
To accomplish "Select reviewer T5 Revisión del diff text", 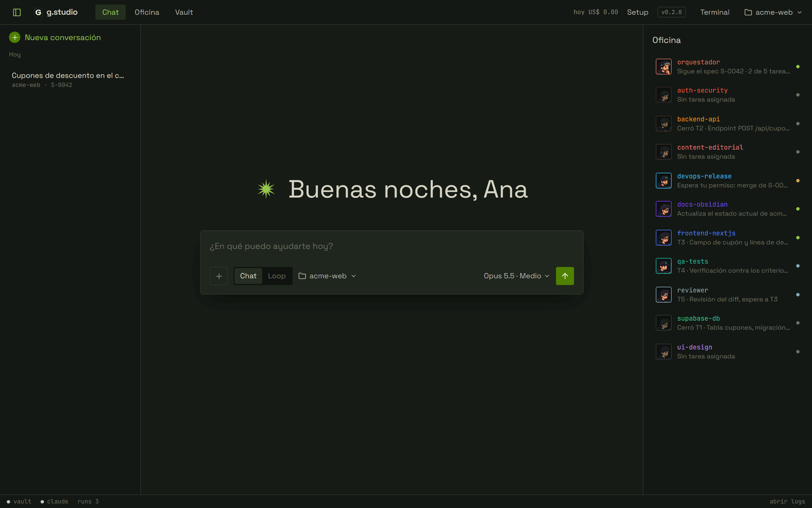I will [x=727, y=299].
